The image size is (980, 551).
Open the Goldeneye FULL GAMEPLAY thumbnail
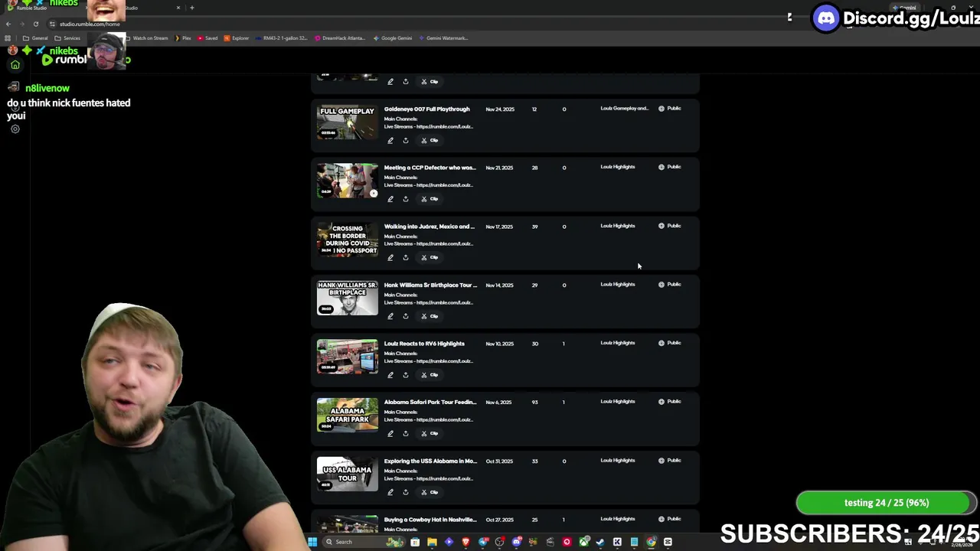[348, 122]
